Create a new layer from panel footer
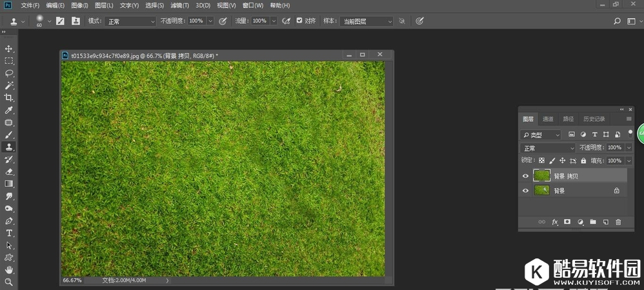This screenshot has width=644, height=290. [605, 222]
